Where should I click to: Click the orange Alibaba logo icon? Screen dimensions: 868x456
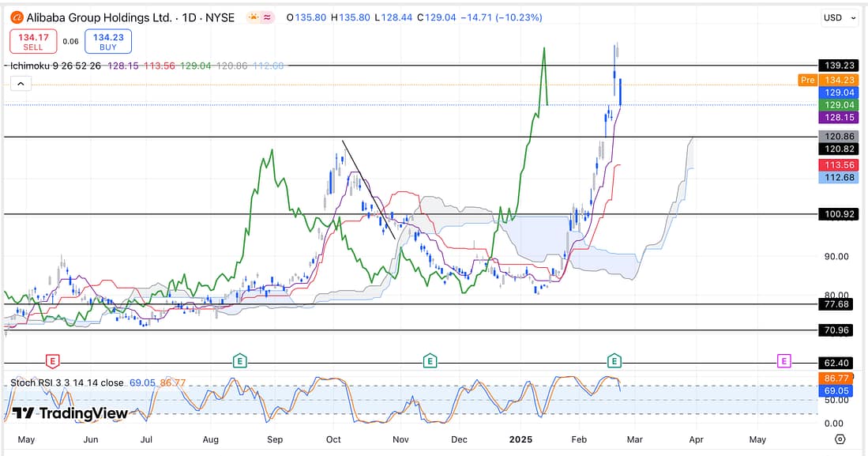coord(17,17)
